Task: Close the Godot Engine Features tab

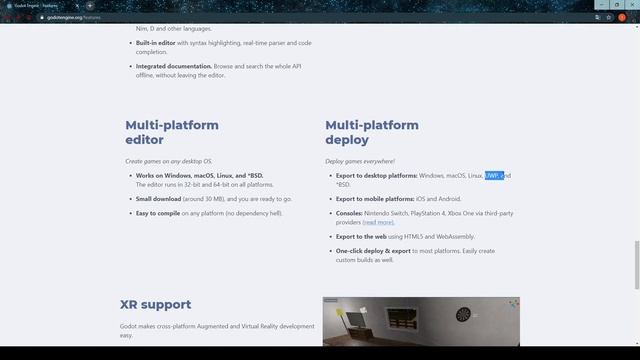Action: pos(77,6)
